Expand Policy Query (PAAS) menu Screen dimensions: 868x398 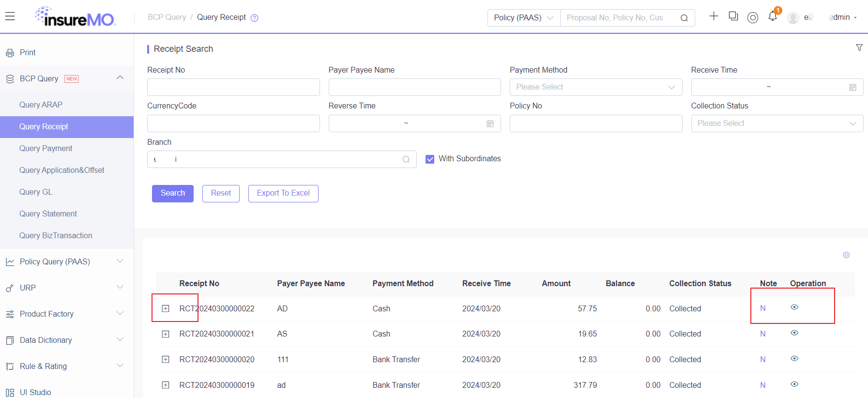[120, 260]
